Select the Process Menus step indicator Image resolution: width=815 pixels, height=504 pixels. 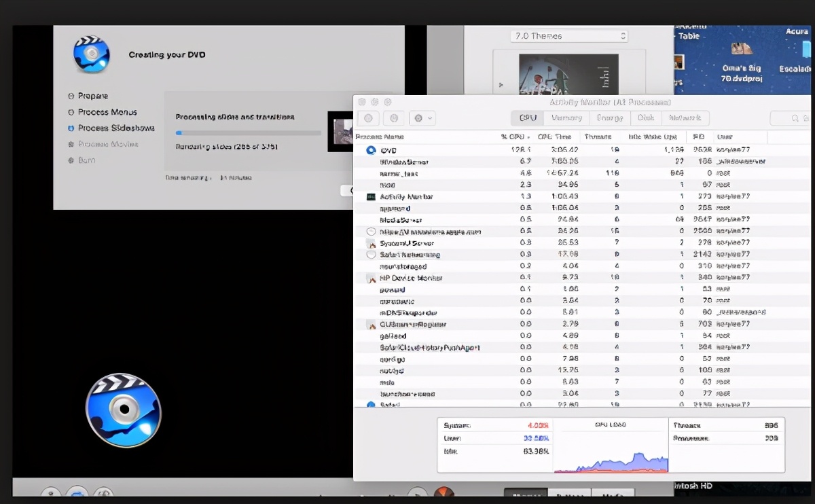pos(71,112)
